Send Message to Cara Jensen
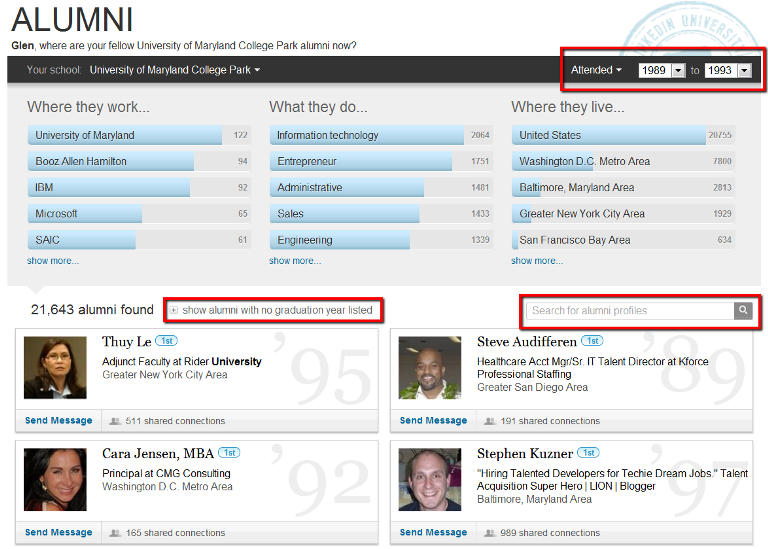 click(59, 532)
